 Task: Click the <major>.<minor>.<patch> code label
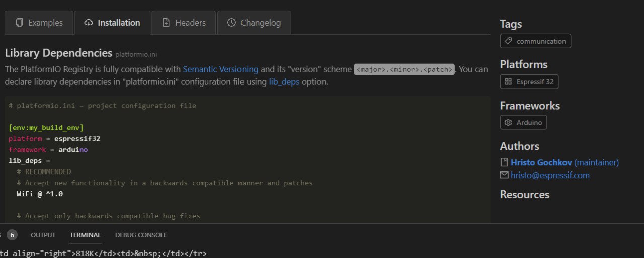point(405,69)
